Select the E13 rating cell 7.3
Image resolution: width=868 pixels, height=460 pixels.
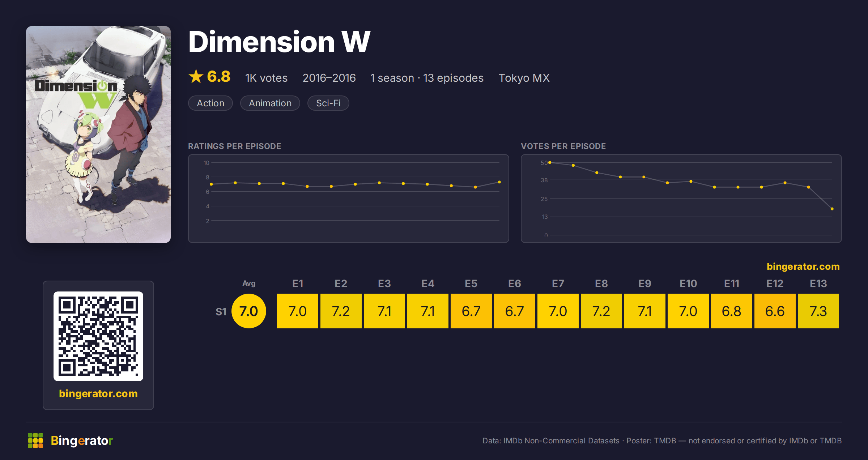click(x=818, y=311)
